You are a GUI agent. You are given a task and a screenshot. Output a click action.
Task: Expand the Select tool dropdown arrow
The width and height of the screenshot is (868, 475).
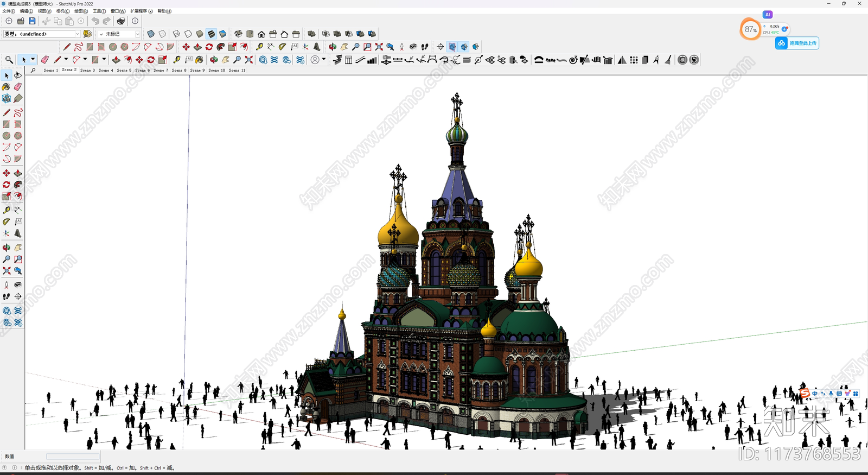pyautogui.click(x=33, y=59)
